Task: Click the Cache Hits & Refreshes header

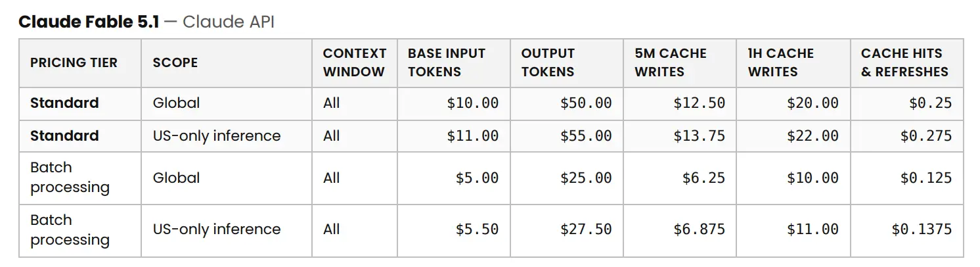Action: 905,62
